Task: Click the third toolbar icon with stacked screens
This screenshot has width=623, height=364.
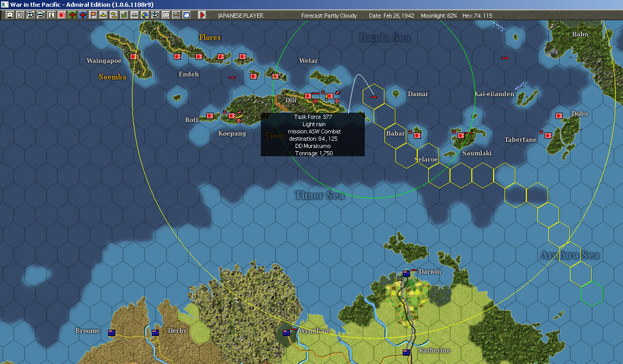Action: (x=31, y=15)
